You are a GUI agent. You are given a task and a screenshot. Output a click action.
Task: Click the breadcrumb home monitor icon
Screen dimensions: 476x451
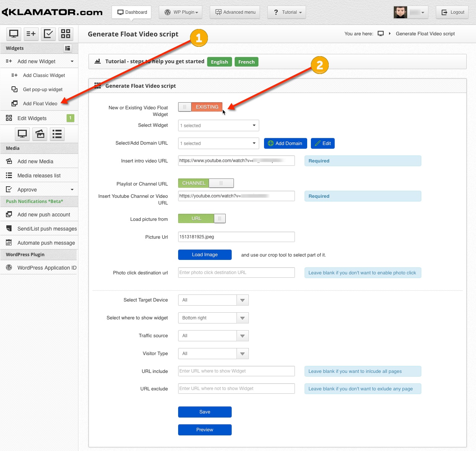pyautogui.click(x=381, y=33)
